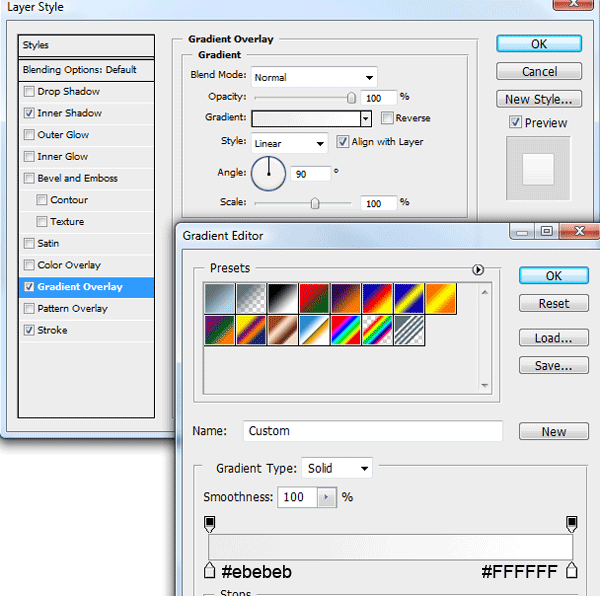This screenshot has height=596, width=600.
Task: Select Color Overlay in the styles list
Action: (x=69, y=265)
